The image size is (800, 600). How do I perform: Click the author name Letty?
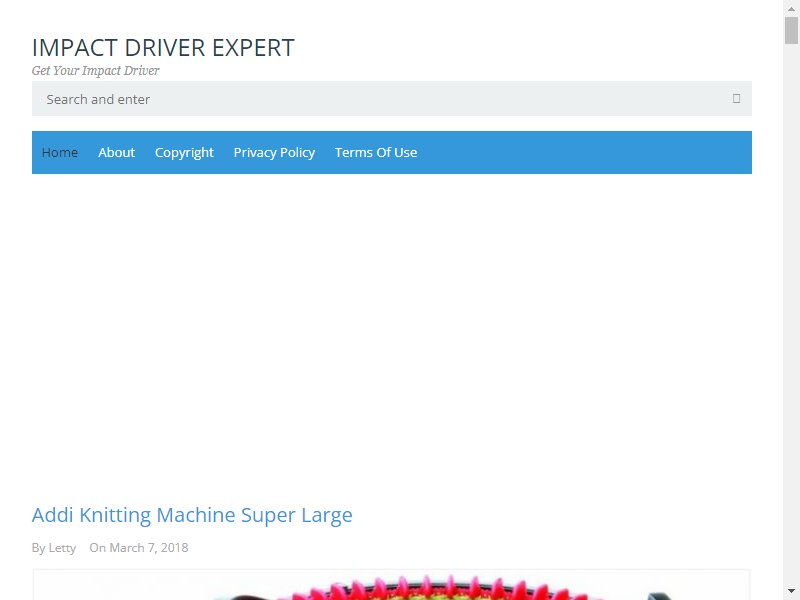pyautogui.click(x=62, y=548)
